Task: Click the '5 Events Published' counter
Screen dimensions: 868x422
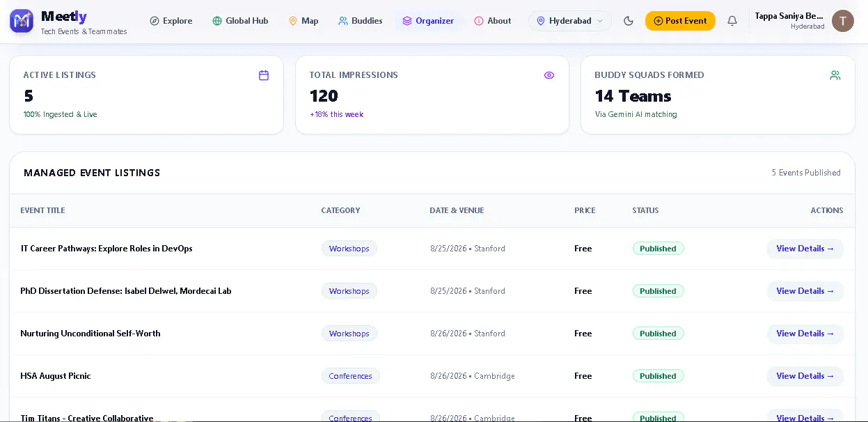Action: click(x=806, y=173)
